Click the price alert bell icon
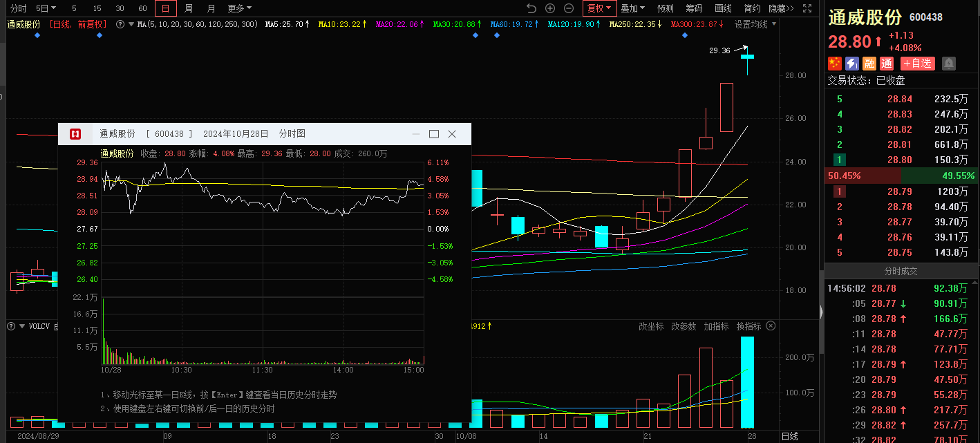This screenshot has height=443, width=980. coord(948,64)
